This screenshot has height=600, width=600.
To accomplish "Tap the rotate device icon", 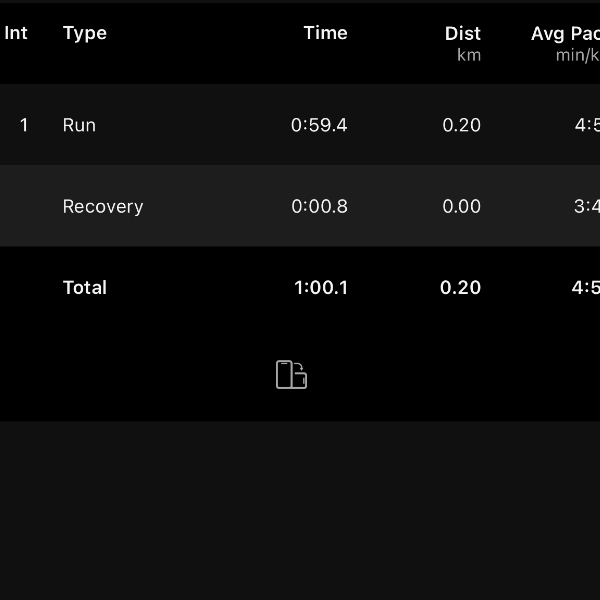I will point(292,375).
